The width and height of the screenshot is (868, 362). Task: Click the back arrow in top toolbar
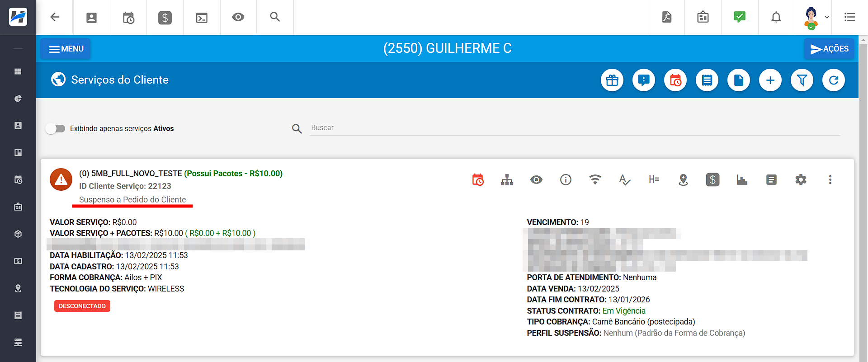click(x=55, y=17)
